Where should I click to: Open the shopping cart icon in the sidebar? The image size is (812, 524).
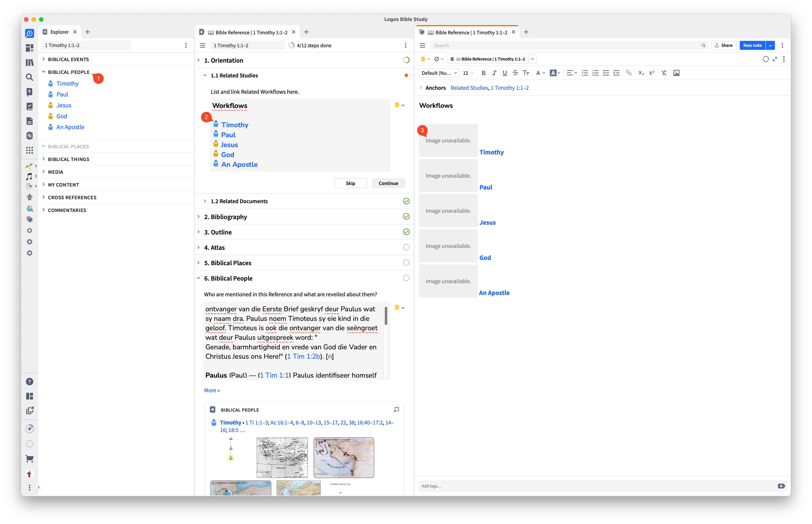tap(30, 459)
